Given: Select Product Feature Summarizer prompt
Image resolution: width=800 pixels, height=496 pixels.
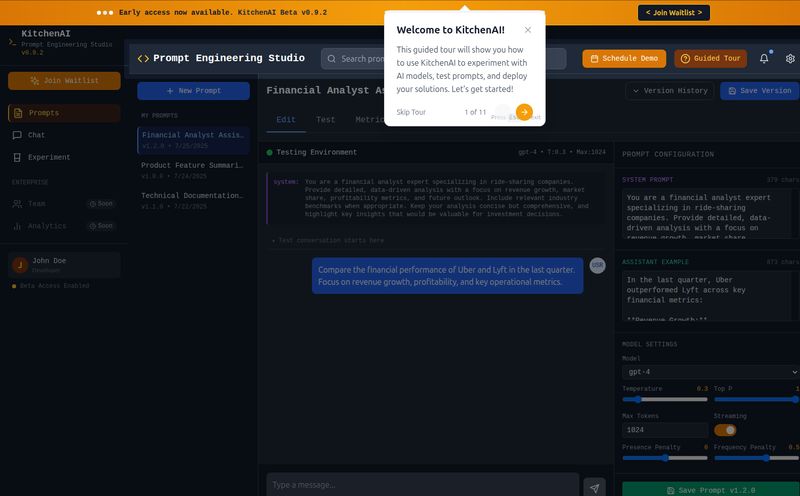Looking at the screenshot, I should (x=193, y=170).
